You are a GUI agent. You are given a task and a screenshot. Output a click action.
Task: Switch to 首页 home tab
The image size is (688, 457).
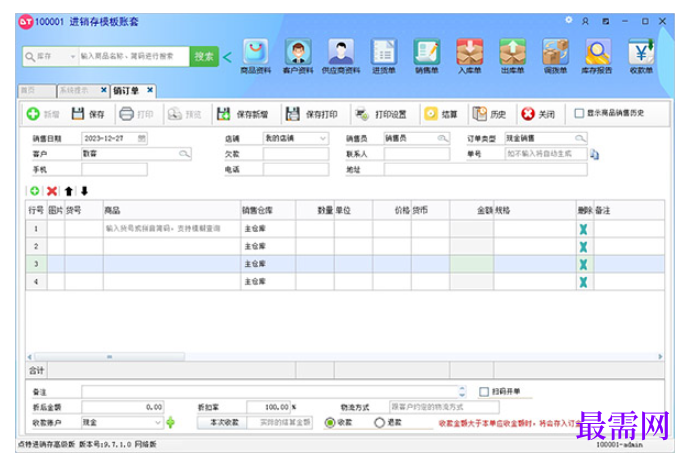click(37, 91)
